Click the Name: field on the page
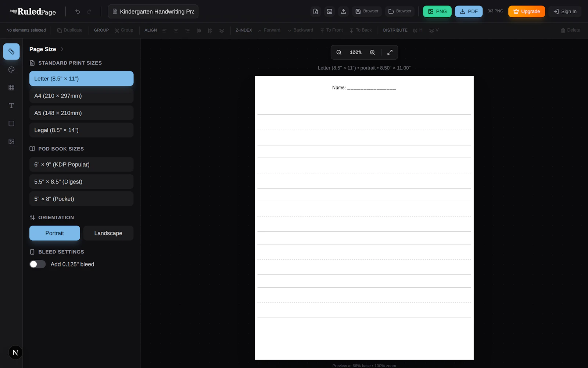Image resolution: width=588 pixels, height=368 pixels. (x=364, y=88)
